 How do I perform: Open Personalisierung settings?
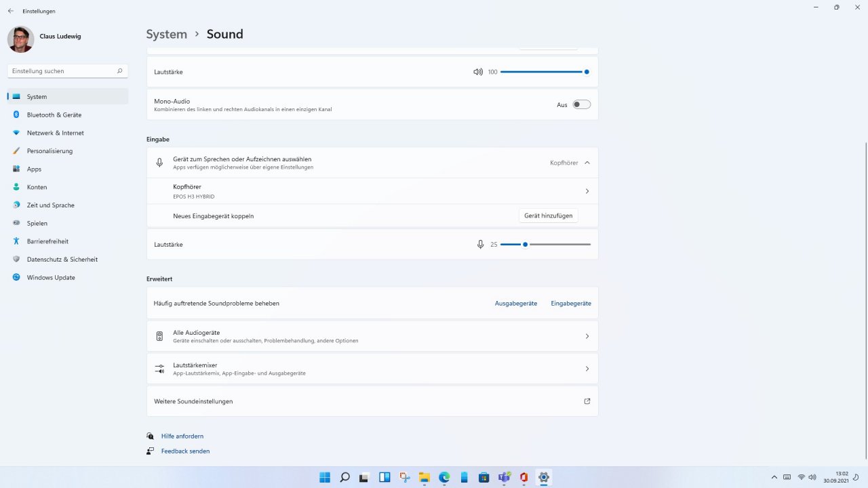(x=68, y=150)
